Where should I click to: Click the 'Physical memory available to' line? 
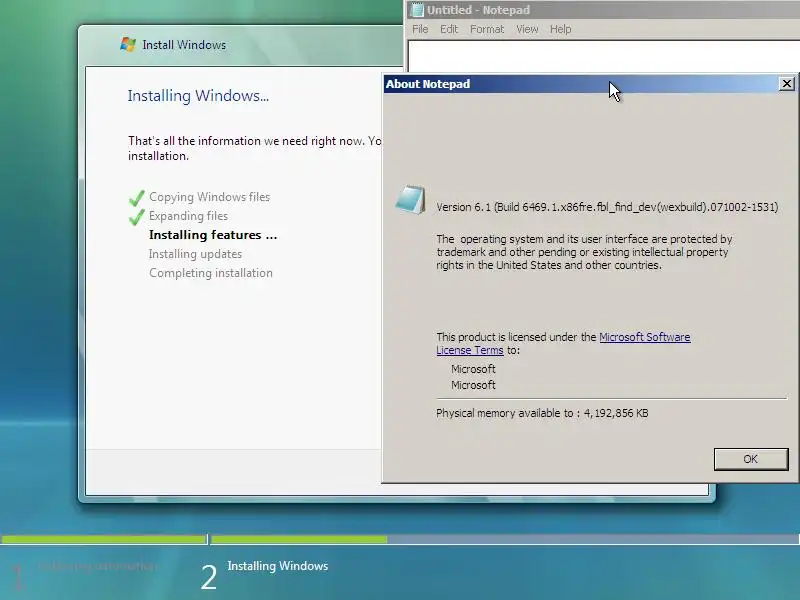[542, 413]
